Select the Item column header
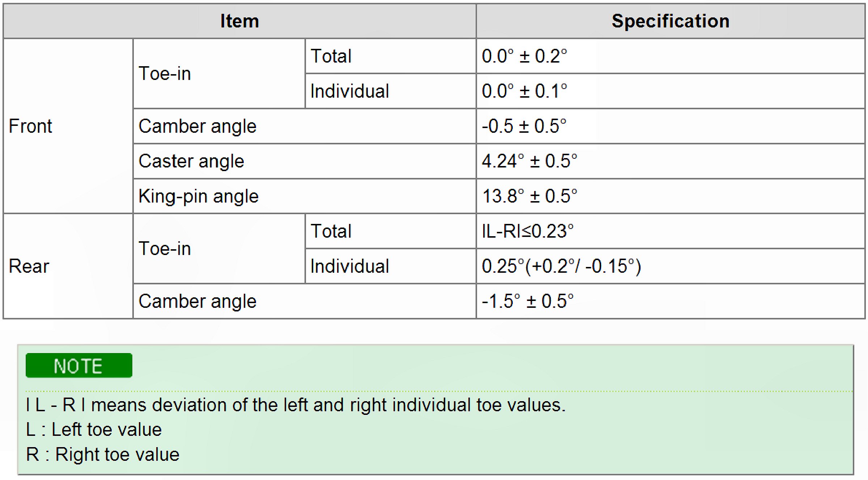Screen dimensions: 868x480 coord(239,21)
